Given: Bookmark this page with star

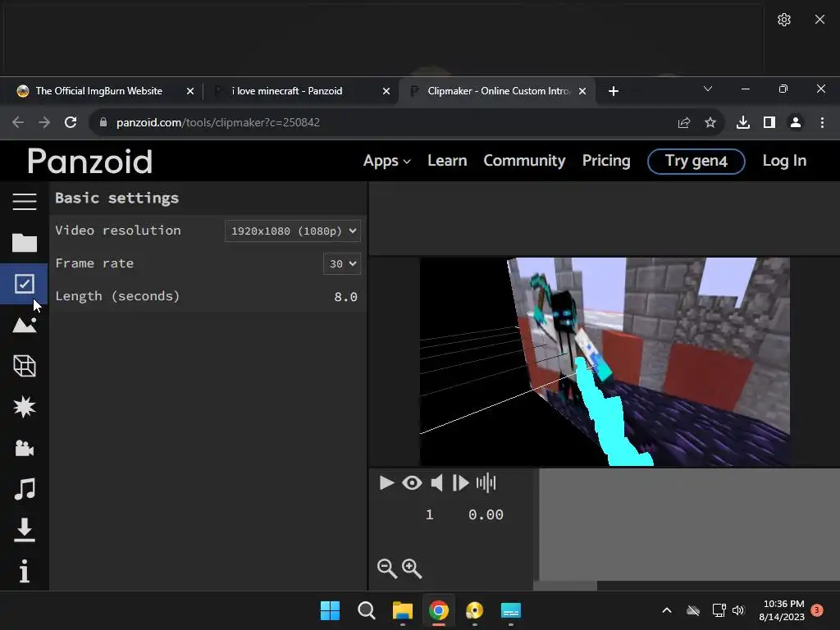Looking at the screenshot, I should click(710, 123).
